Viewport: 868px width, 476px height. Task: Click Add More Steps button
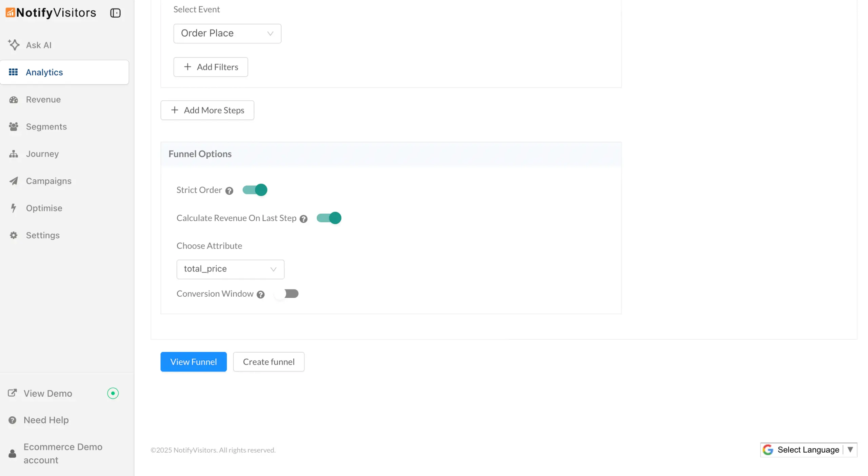[x=207, y=110]
